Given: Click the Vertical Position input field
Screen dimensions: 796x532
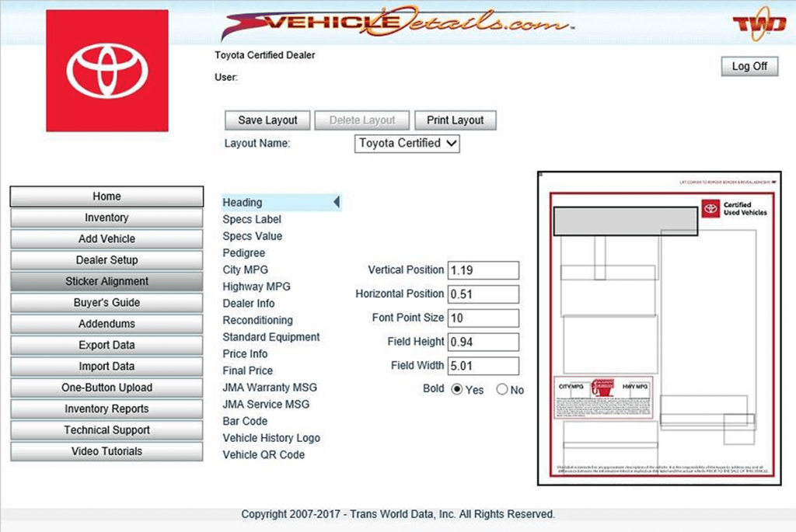Looking at the screenshot, I should pos(483,270).
